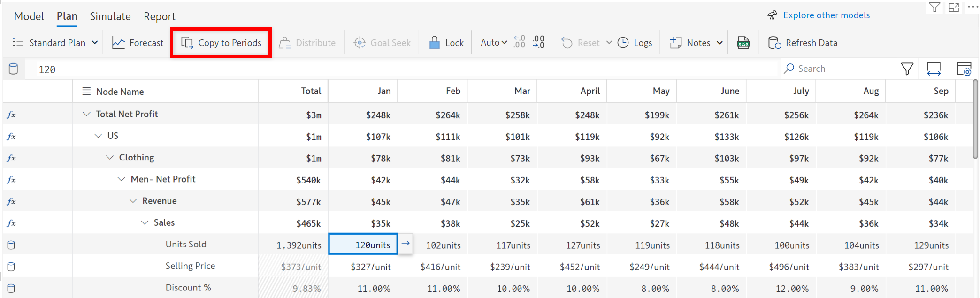The image size is (980, 298).
Task: Click the arrow next to 120units cell
Action: click(406, 244)
